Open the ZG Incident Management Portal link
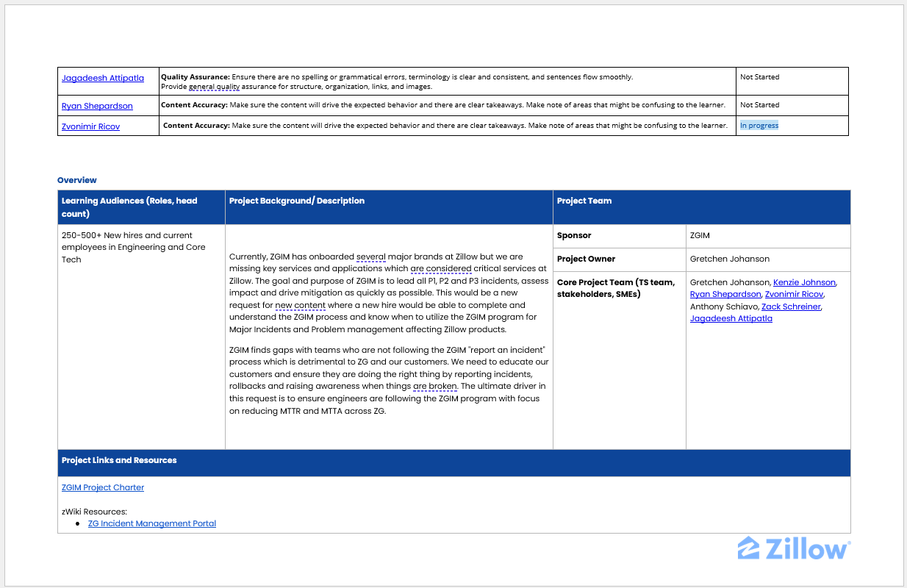The image size is (907, 588). point(151,523)
